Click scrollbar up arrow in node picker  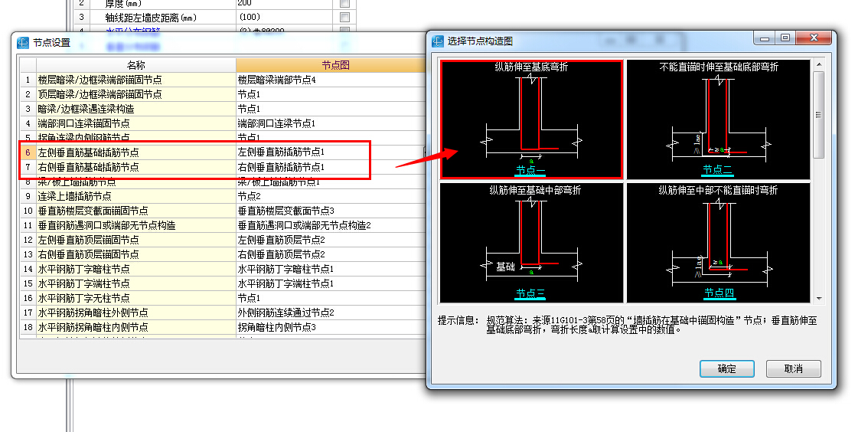(x=819, y=65)
